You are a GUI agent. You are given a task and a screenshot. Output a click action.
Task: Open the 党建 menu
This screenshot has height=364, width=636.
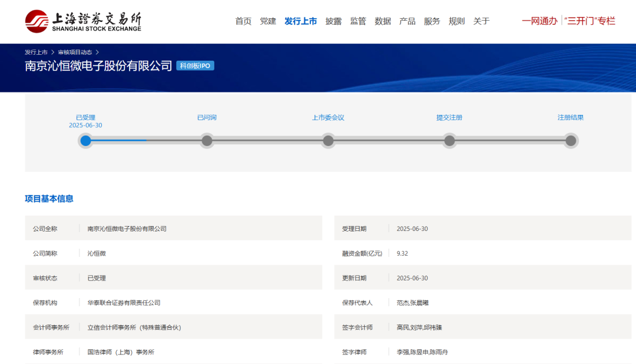point(268,21)
